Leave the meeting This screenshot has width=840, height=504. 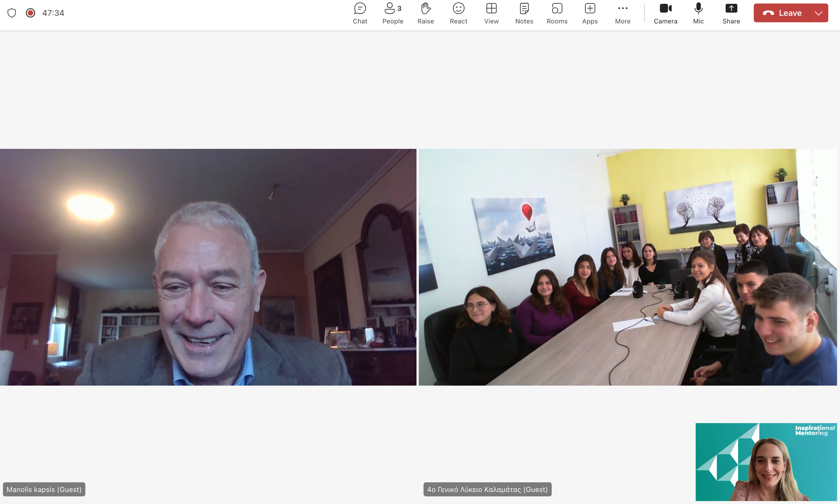click(x=782, y=13)
